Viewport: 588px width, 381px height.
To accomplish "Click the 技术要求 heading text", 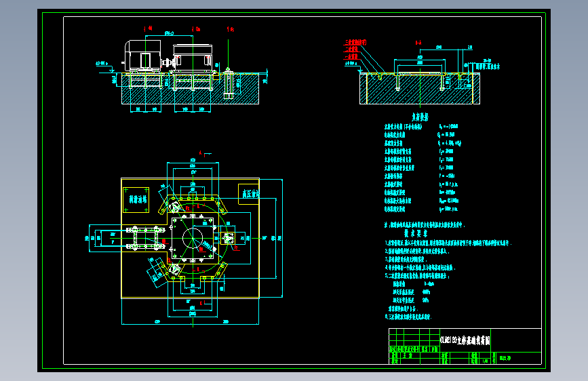I will tap(416, 233).
